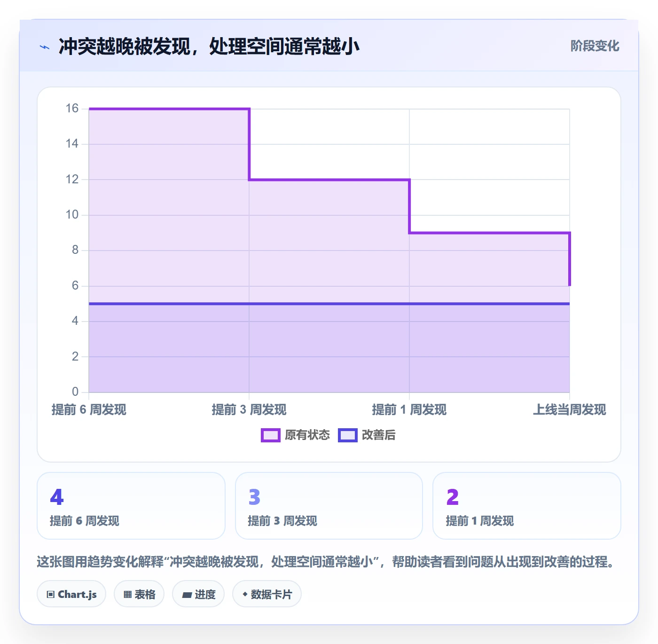The height and width of the screenshot is (644, 658).
Task: Click the y-axis value 12
Action: pos(72,179)
